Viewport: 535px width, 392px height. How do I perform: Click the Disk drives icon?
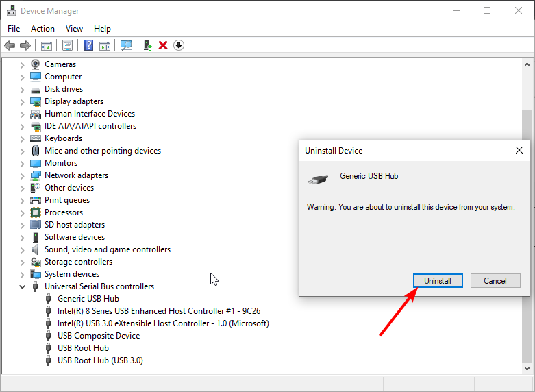point(35,90)
